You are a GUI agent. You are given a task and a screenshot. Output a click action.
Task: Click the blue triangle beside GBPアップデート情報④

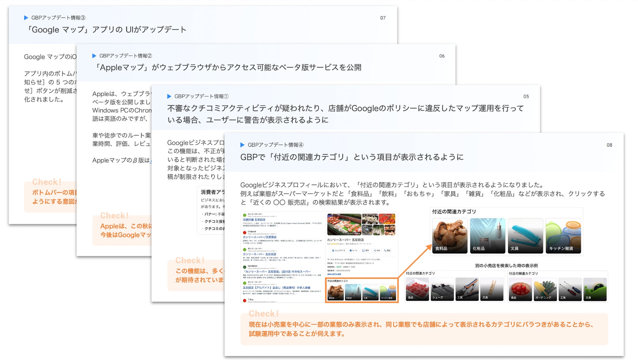click(x=242, y=145)
